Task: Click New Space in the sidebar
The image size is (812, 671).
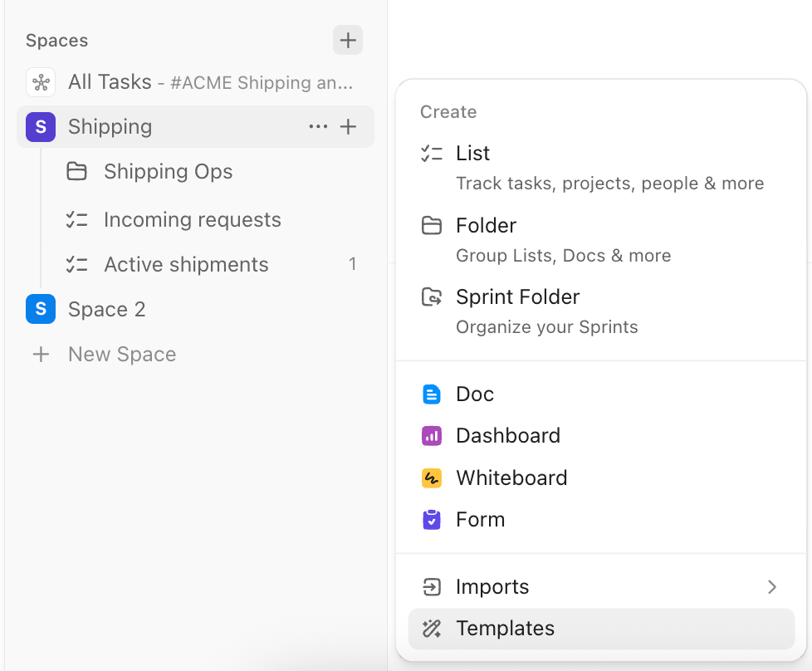Action: point(121,354)
